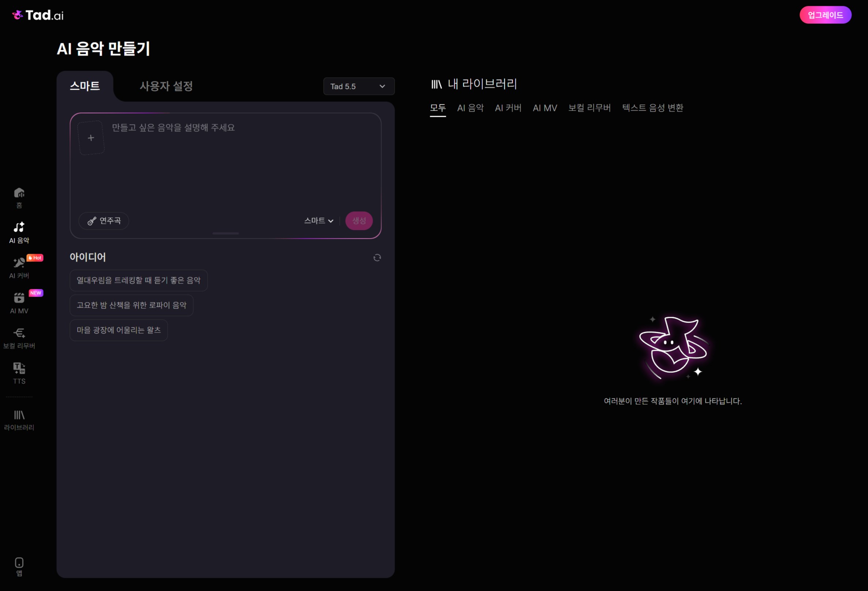Screen dimensions: 868x591
Task: Select the 보컬 리무버 library tab
Action: (x=589, y=108)
